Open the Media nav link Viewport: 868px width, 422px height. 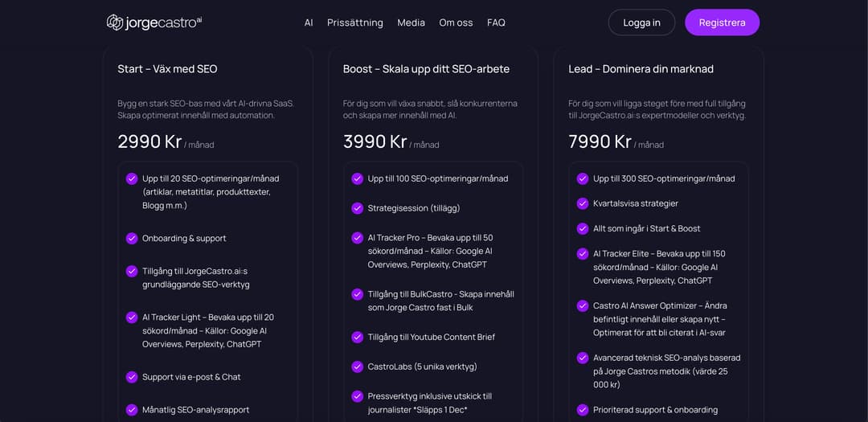pyautogui.click(x=411, y=23)
